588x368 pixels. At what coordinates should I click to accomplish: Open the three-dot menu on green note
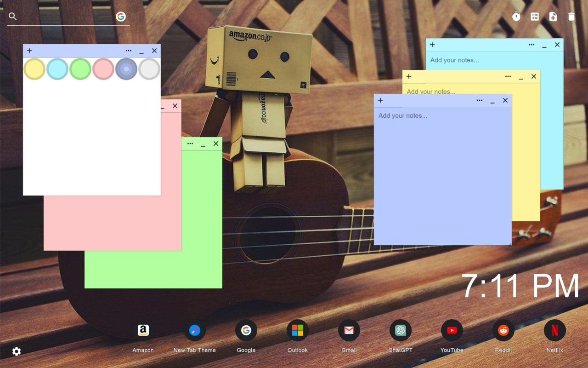[x=190, y=144]
